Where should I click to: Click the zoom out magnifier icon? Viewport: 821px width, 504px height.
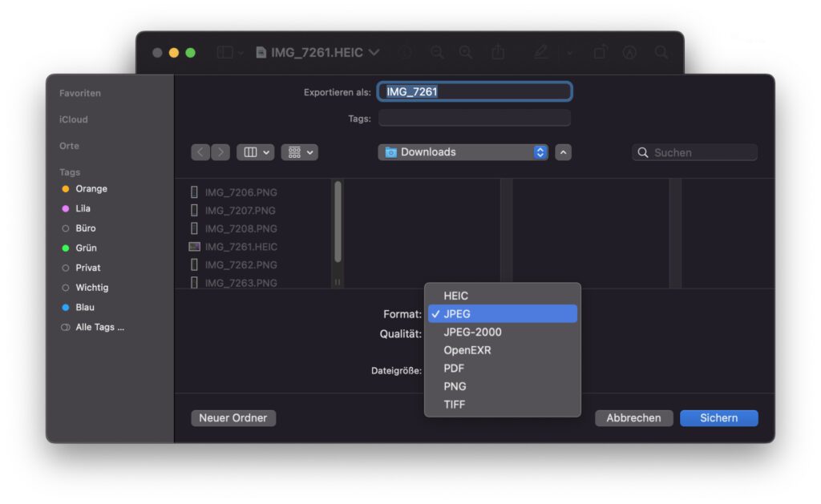coord(437,52)
